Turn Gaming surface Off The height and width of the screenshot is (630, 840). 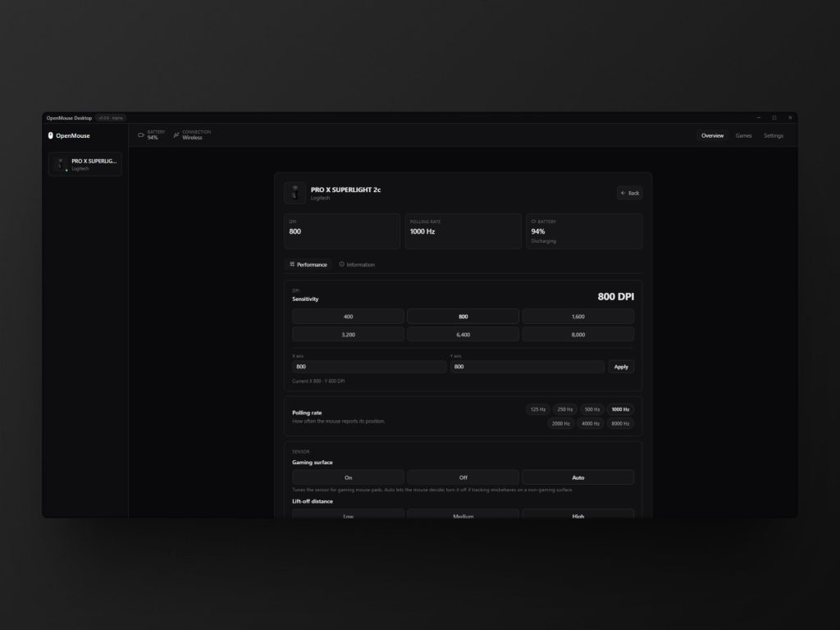tap(463, 477)
